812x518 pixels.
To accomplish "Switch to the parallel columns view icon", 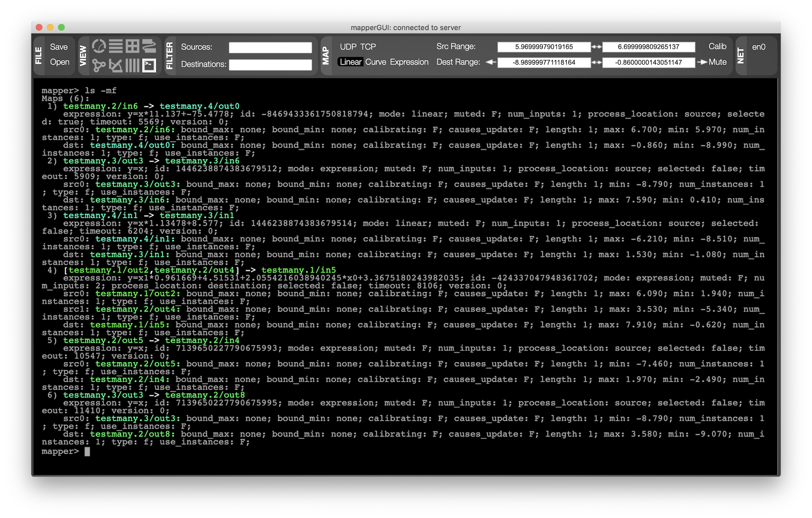I will 132,65.
